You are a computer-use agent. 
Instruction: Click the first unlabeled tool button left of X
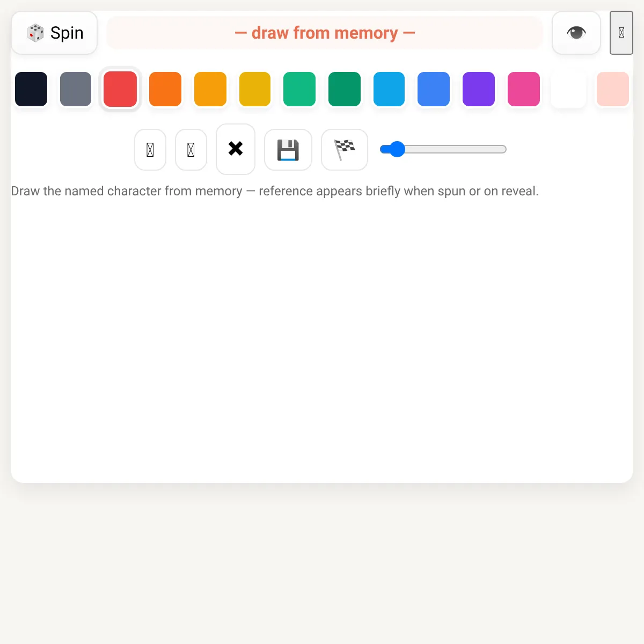[x=150, y=150]
